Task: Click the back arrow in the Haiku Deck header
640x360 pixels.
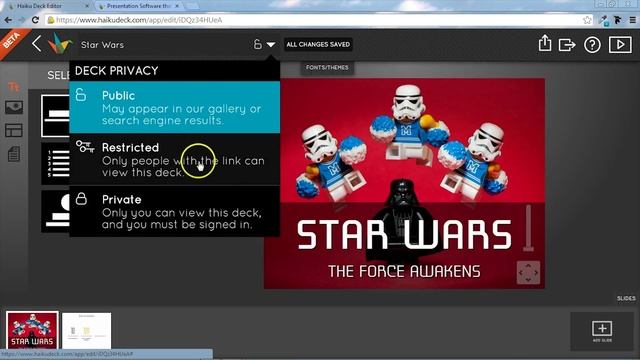Action: [x=36, y=43]
